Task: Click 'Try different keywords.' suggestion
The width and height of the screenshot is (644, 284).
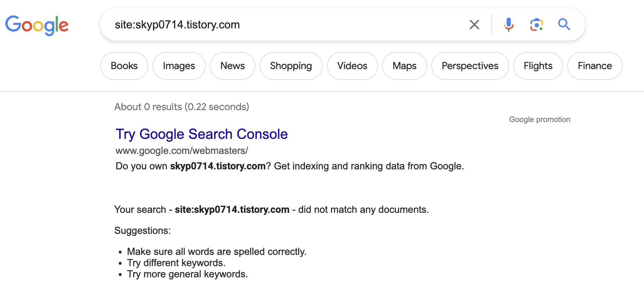Action: (x=176, y=263)
